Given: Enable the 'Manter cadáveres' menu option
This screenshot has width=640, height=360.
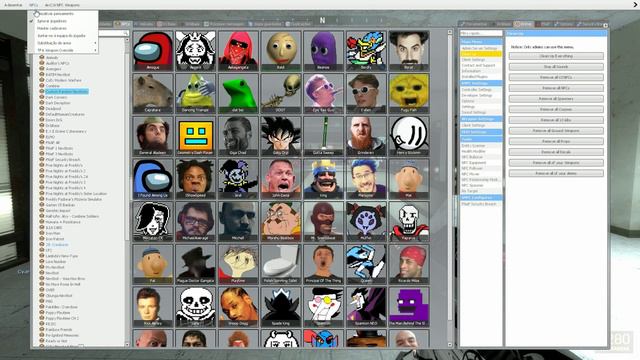Looking at the screenshot, I should [x=63, y=28].
